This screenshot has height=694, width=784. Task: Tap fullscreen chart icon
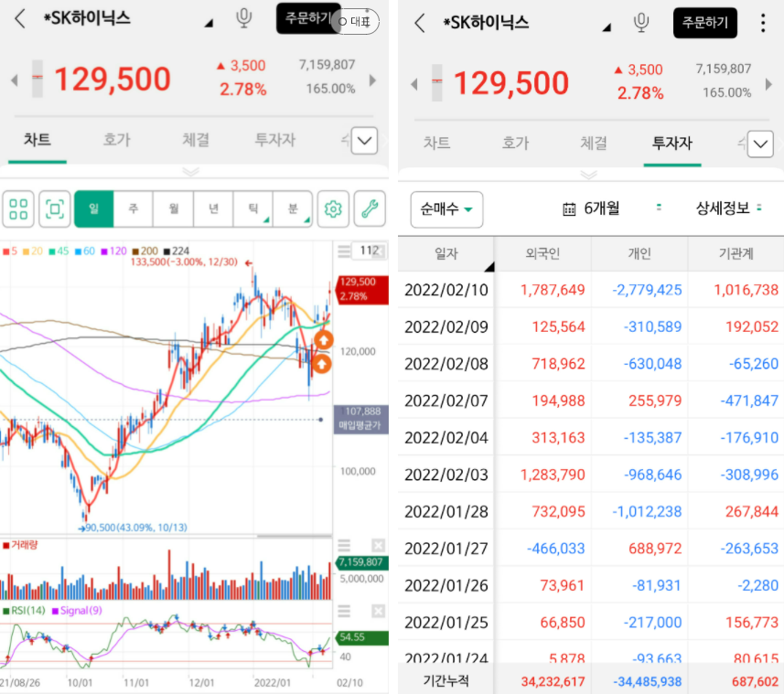55,208
